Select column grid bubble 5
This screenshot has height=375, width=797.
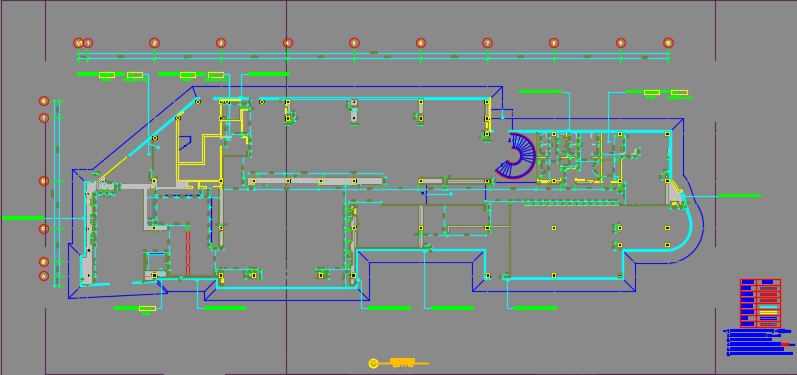[x=354, y=43]
